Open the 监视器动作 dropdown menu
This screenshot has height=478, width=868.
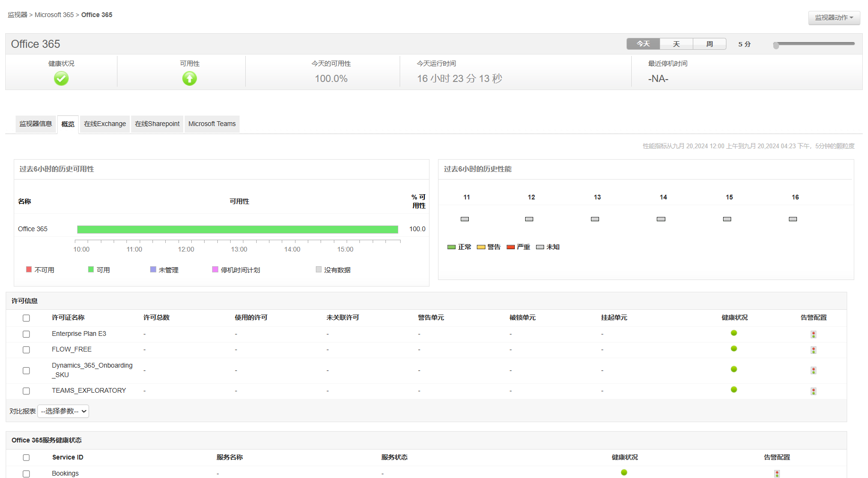point(834,18)
